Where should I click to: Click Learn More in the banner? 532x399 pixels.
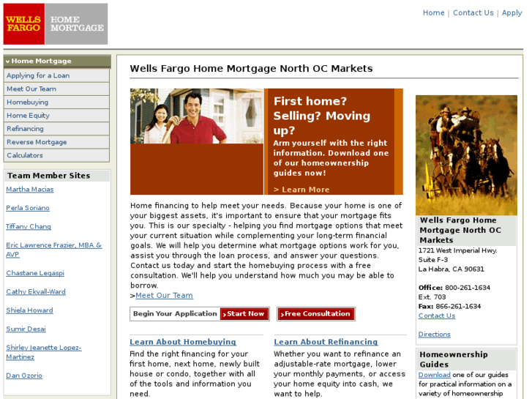click(x=301, y=190)
